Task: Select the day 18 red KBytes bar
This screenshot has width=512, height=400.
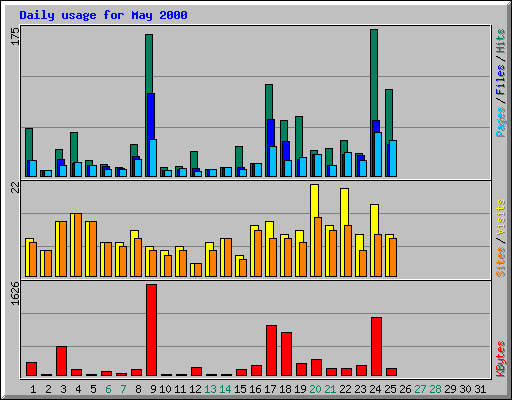Action: click(286, 354)
